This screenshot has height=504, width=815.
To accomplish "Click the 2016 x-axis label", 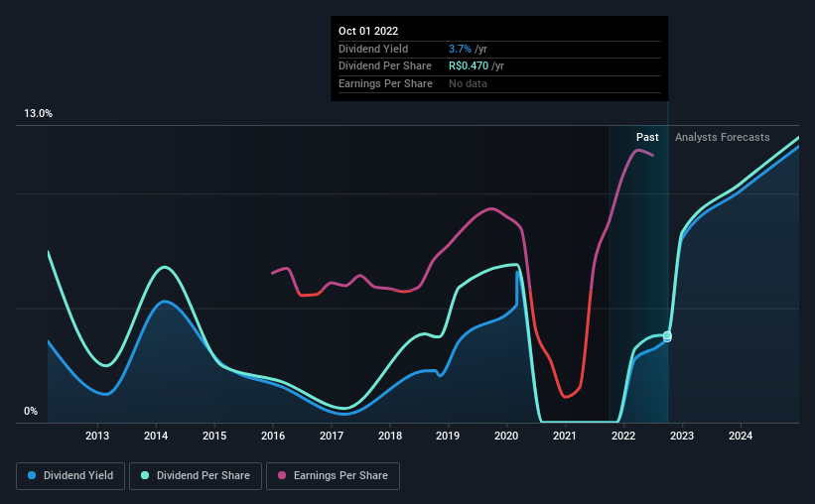I will click(273, 436).
